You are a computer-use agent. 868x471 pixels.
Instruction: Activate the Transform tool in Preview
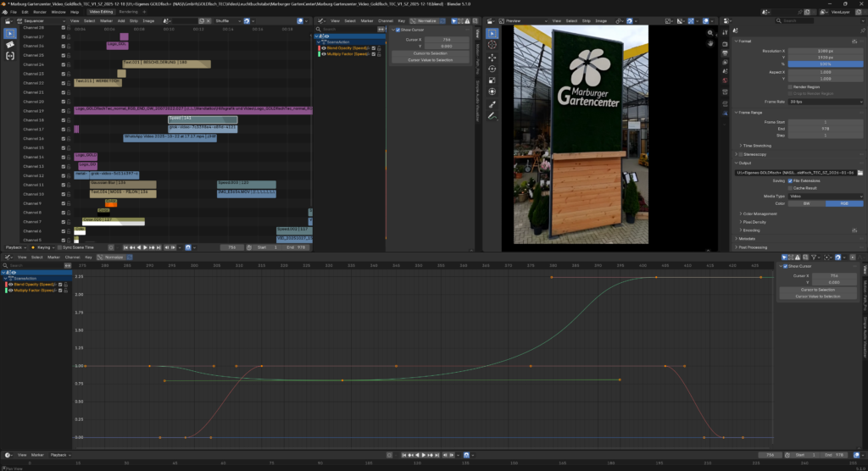pos(492,91)
